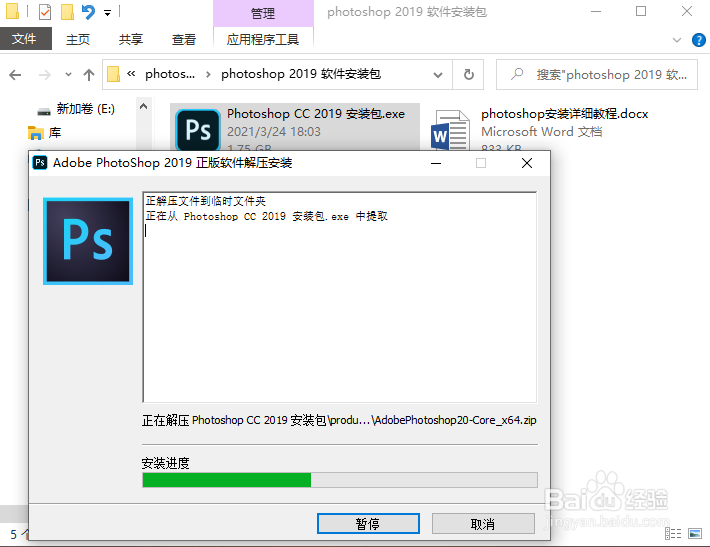Go up one folder level arrow
Viewport: 710px width, 547px height.
[x=89, y=75]
